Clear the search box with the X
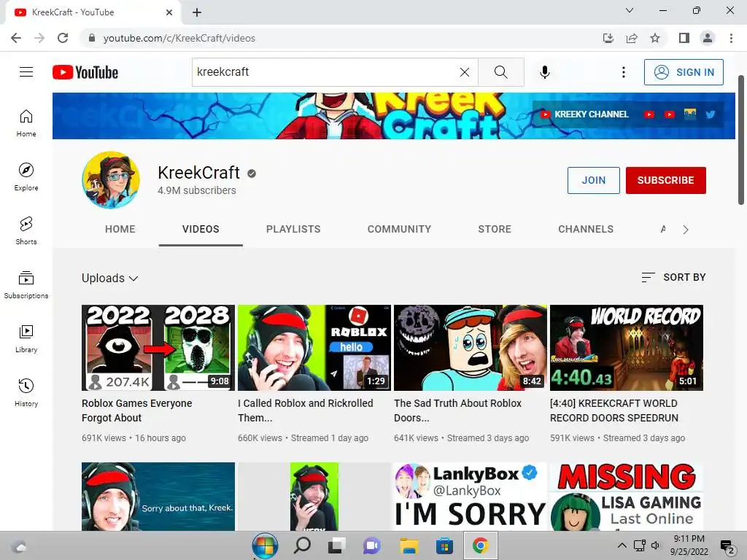 (x=465, y=72)
